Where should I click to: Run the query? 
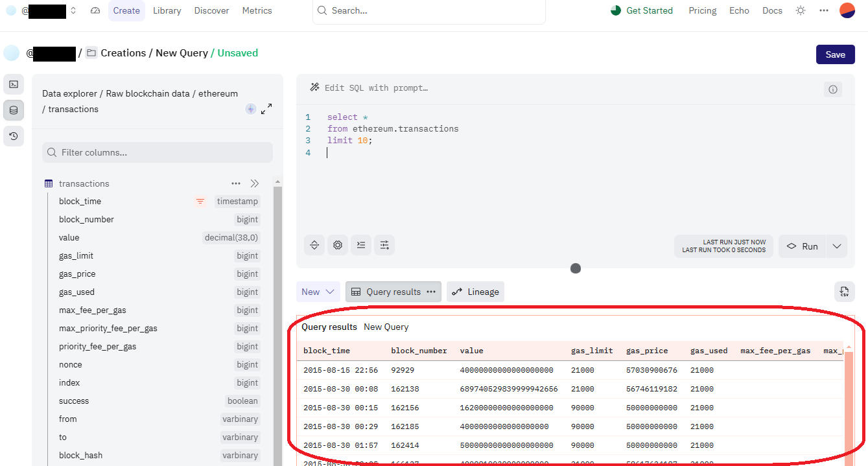[x=803, y=246]
